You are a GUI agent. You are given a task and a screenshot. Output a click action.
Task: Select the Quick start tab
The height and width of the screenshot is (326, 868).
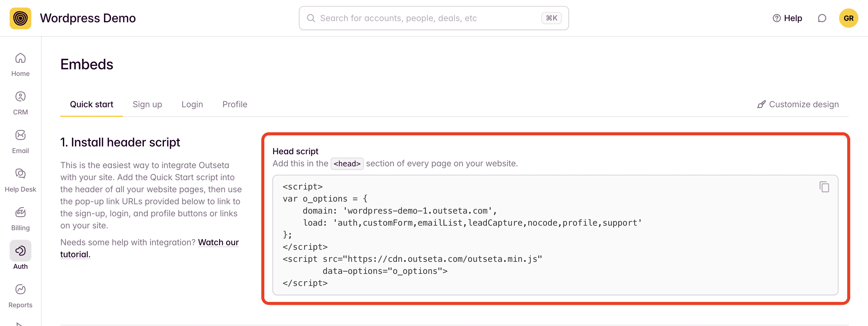tap(91, 105)
